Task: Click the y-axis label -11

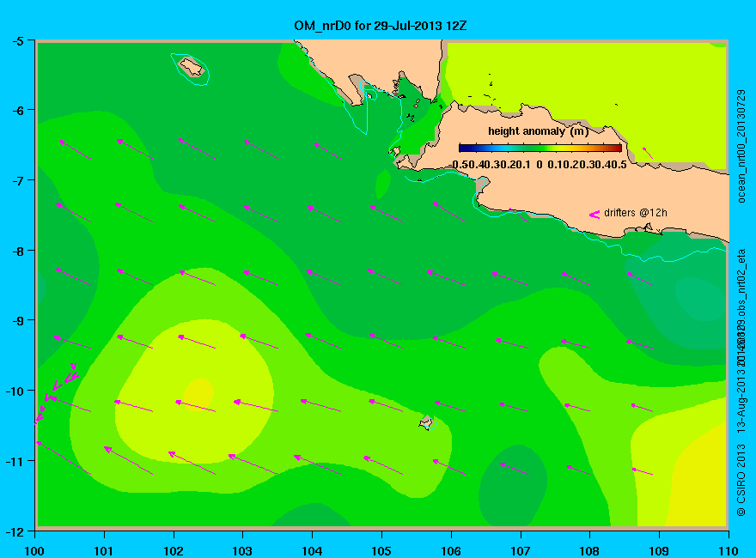Action: point(15,461)
